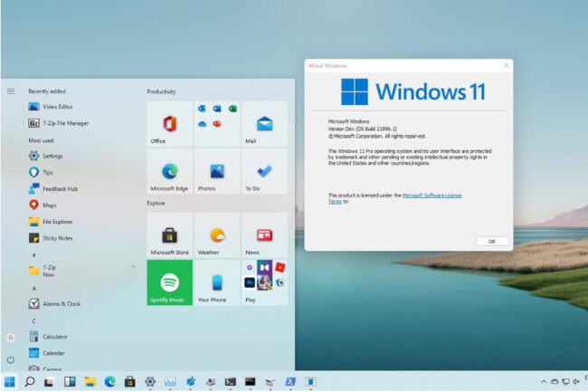The image size is (588, 392).
Task: Open the Microsoft Store tile
Action: point(169,235)
